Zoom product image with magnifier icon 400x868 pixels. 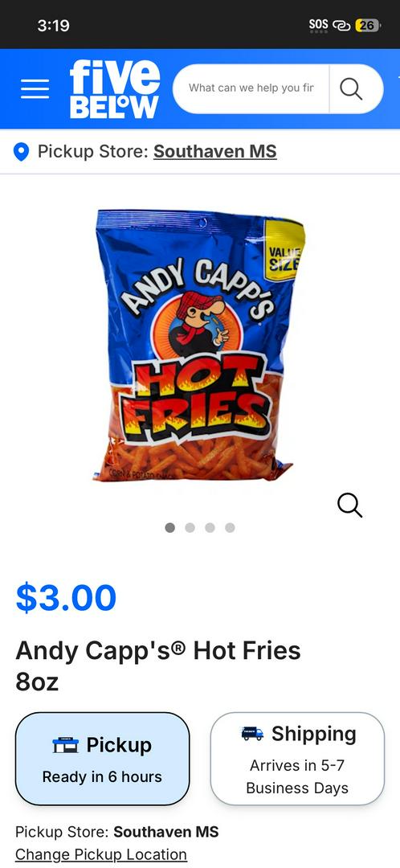click(x=349, y=505)
